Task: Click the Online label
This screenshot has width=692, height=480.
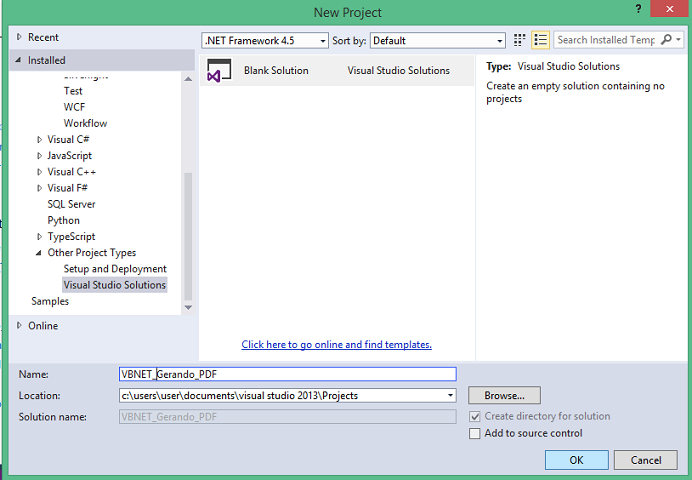Action: [43, 326]
